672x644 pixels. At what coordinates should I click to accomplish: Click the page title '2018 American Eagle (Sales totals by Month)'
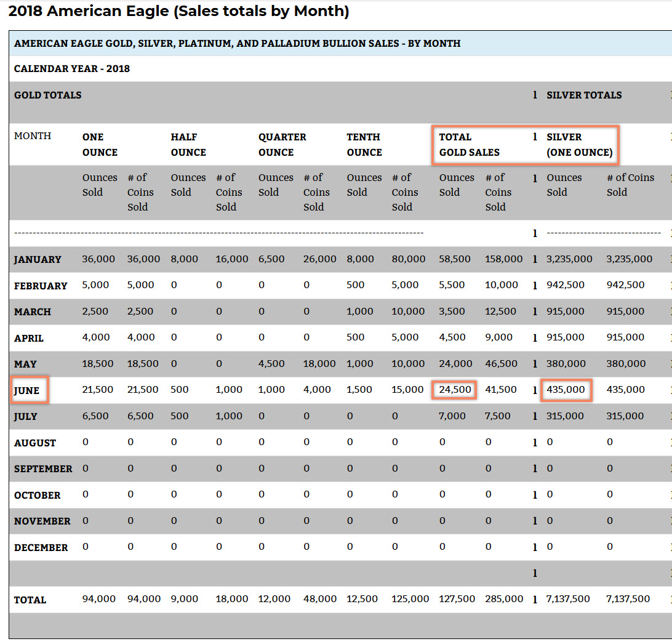tap(178, 11)
